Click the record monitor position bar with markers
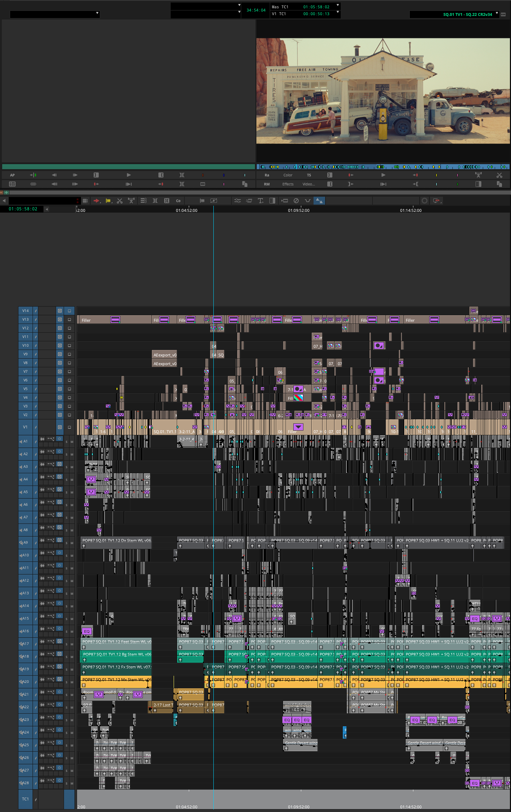The image size is (511, 812). 383,167
